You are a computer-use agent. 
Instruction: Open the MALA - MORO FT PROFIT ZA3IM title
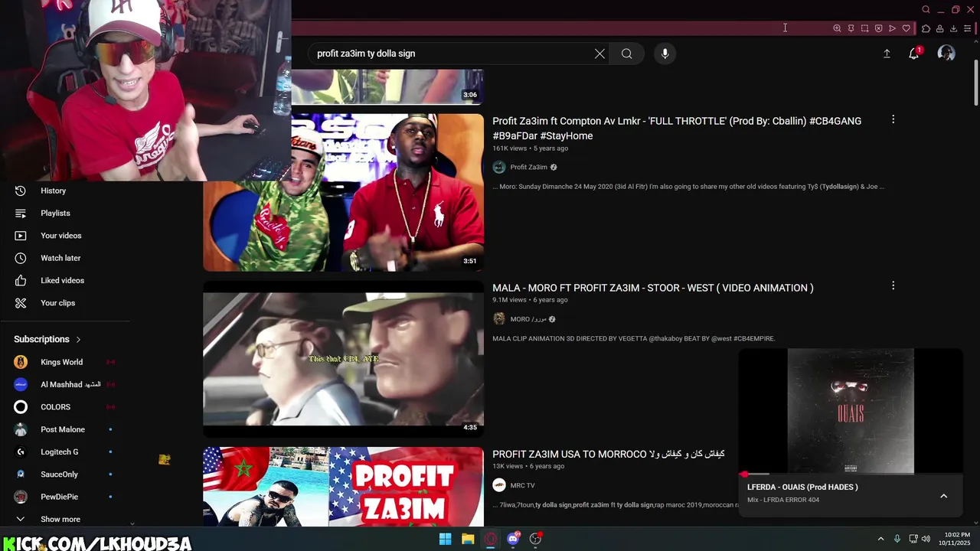click(652, 288)
